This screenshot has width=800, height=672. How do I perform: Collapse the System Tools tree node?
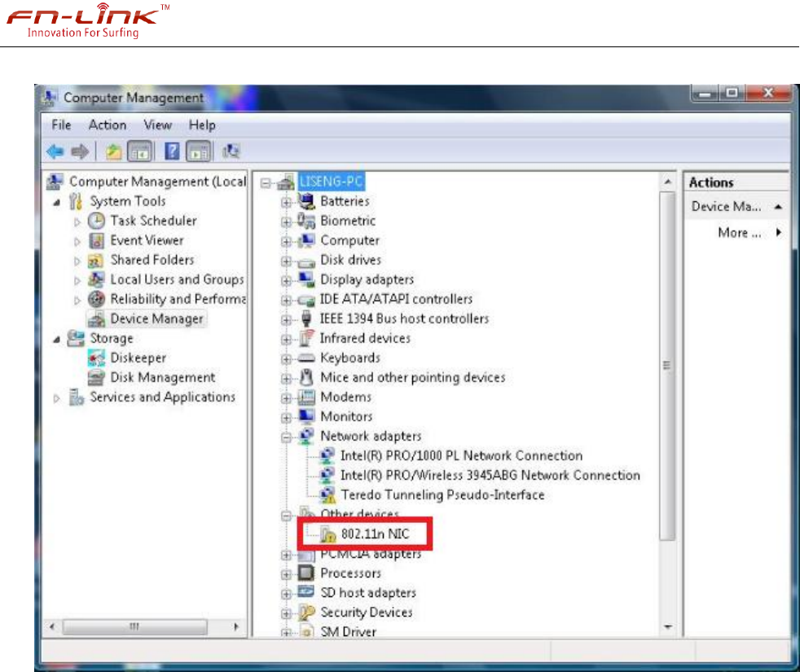[x=57, y=203]
